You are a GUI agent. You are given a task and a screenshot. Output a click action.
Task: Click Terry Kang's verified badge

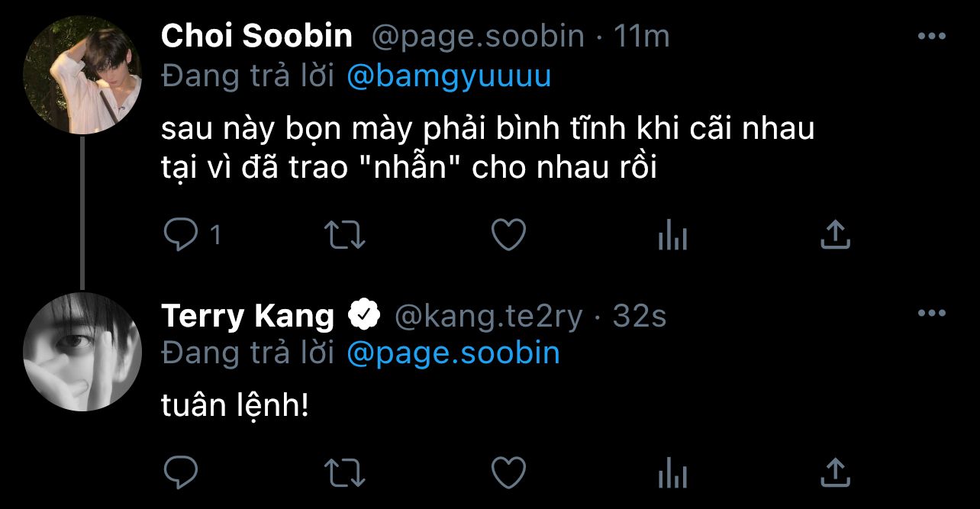365,314
